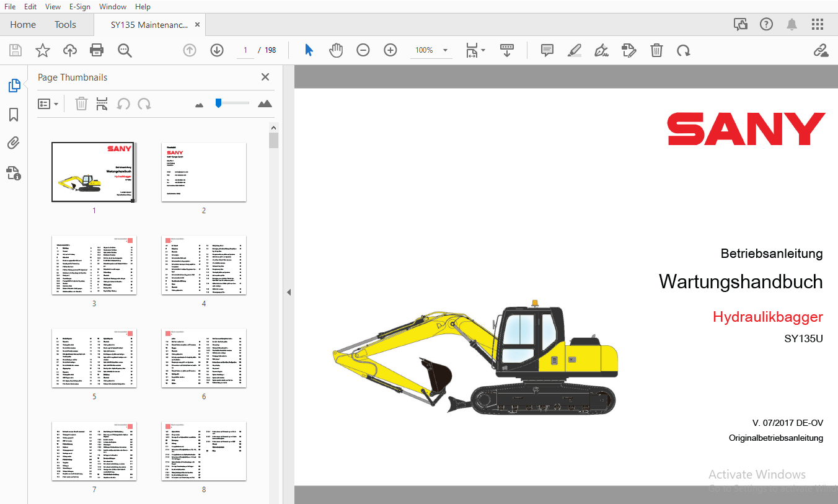Viewport: 838px width, 504px height.
Task: Click the cloud upload icon
Action: [70, 50]
